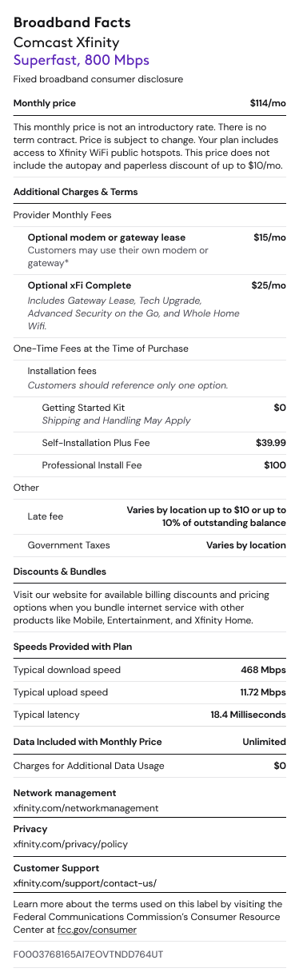
Task: Select the Data Included Unlimited value
Action: click(x=264, y=742)
